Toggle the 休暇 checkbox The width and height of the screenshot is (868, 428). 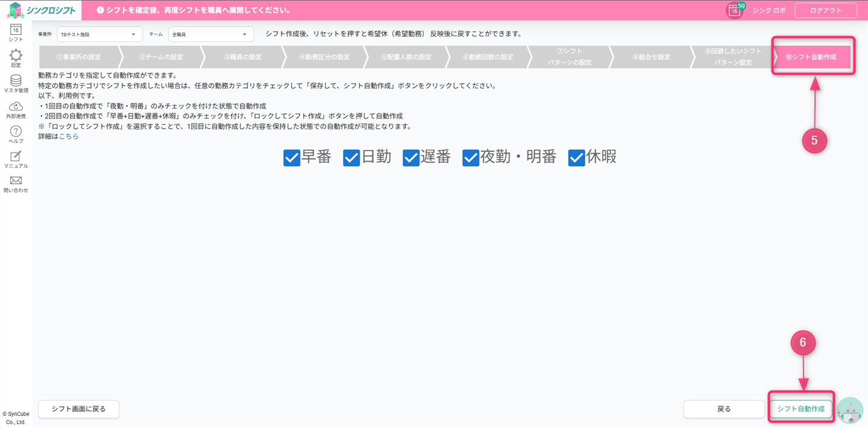(576, 158)
